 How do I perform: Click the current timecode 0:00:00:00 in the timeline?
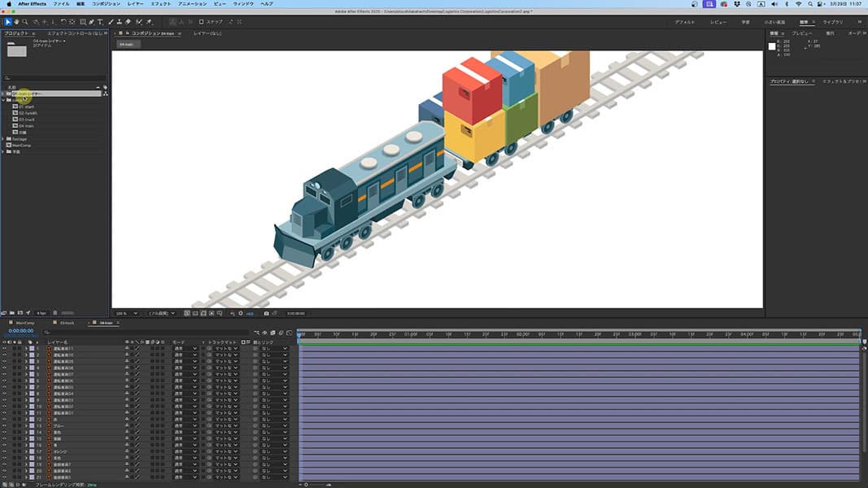(20, 332)
